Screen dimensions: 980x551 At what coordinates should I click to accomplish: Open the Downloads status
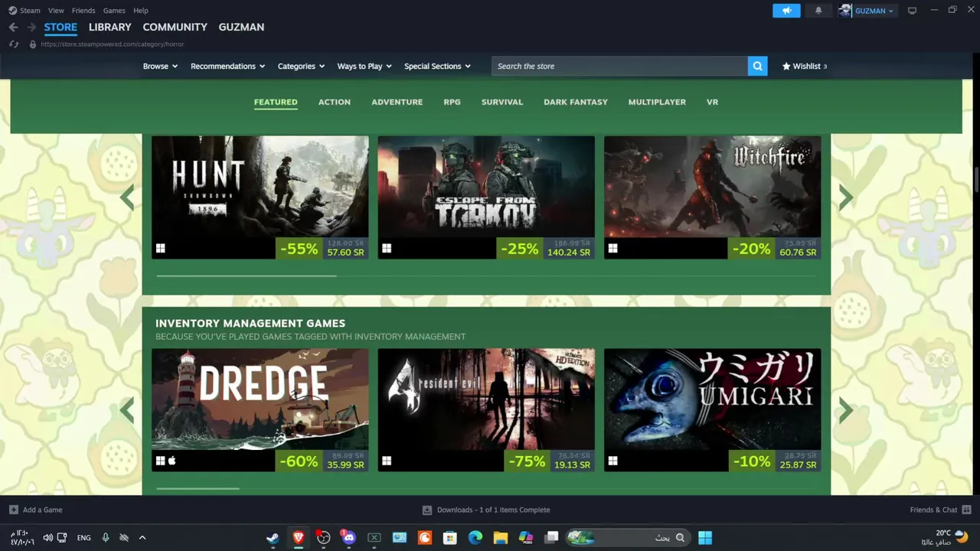(x=486, y=510)
